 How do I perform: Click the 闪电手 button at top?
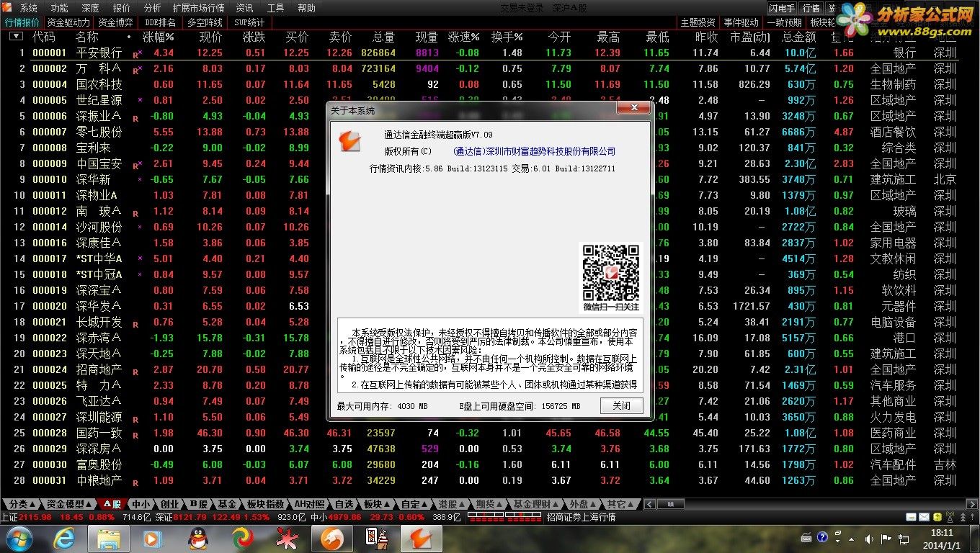click(782, 8)
